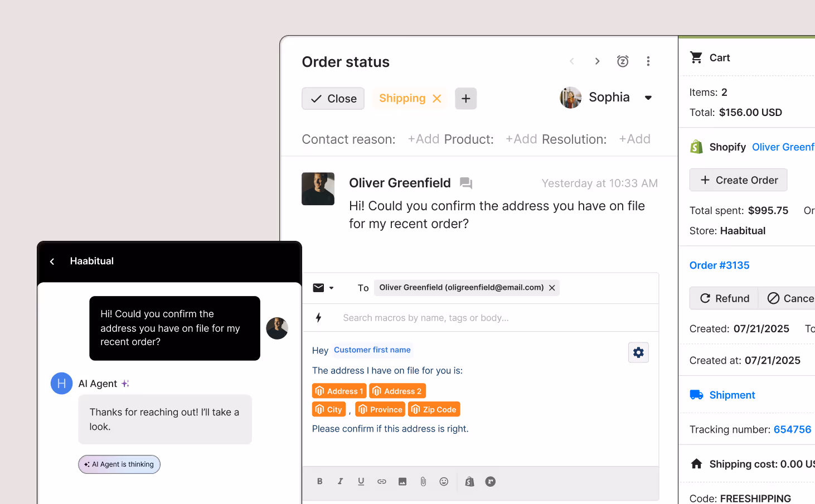Open tracking number 654756 link
Image resolution: width=815 pixels, height=504 pixels.
tap(793, 430)
